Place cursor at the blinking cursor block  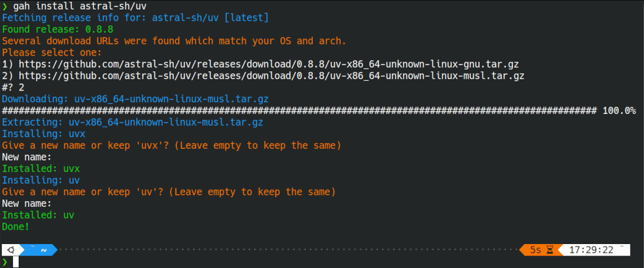pyautogui.click(x=16, y=262)
